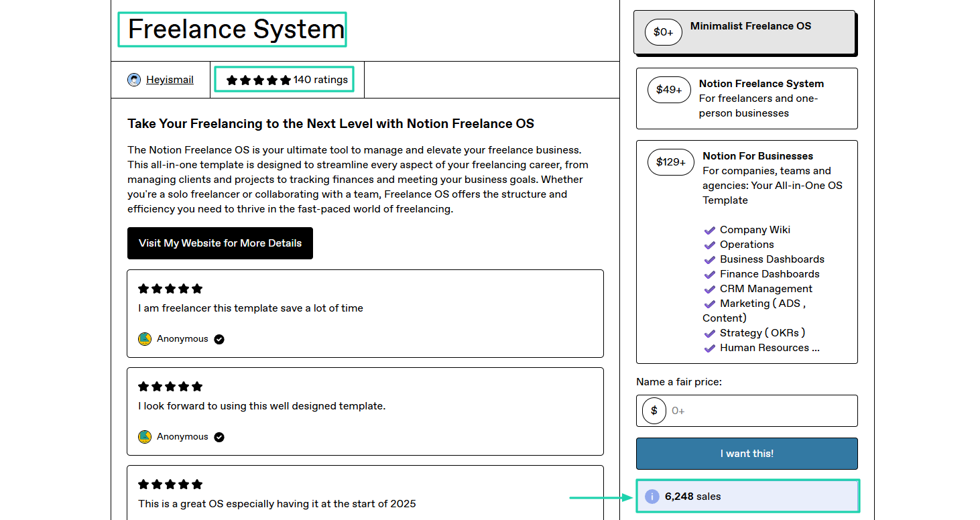
Task: Click the star rating next to 140 ratings
Action: point(259,80)
